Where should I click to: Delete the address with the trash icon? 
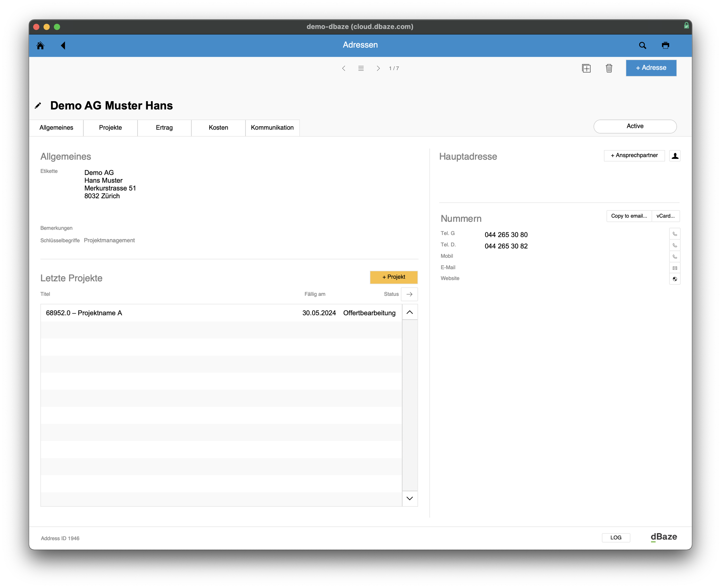pos(609,68)
